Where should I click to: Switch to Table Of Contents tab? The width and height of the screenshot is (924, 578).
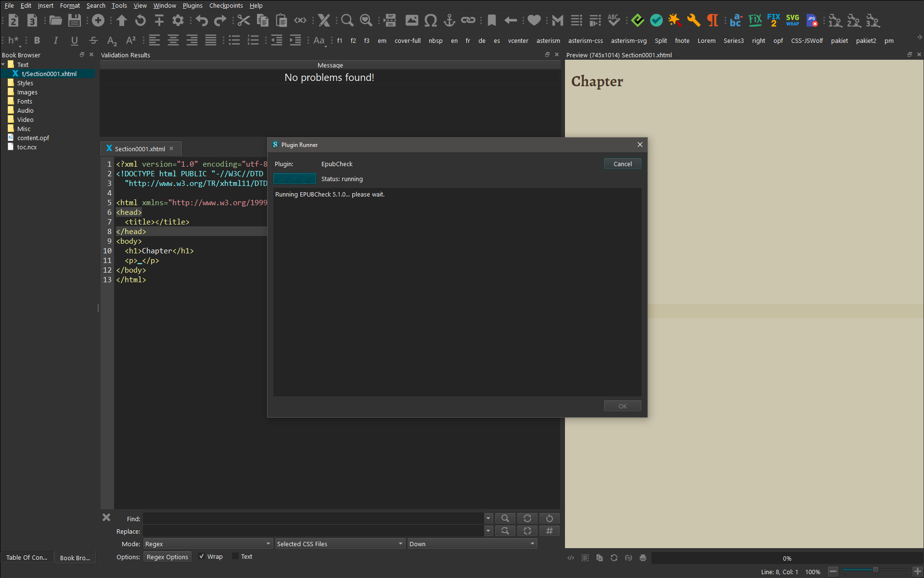[x=26, y=557]
